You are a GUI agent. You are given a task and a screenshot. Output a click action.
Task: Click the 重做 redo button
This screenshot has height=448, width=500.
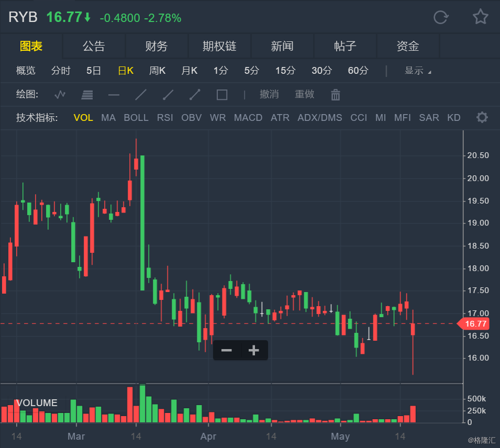click(x=305, y=94)
